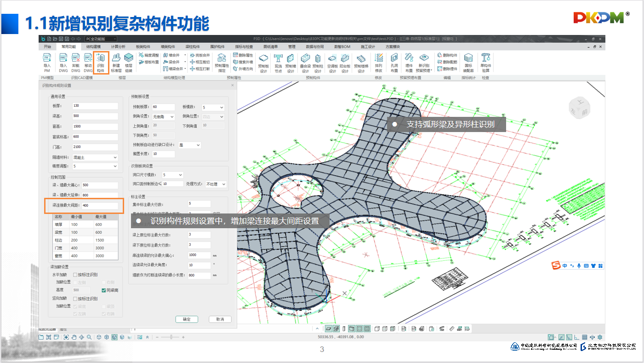Launch the 预制板设计 tool
This screenshot has height=363, width=644.
(x=263, y=63)
